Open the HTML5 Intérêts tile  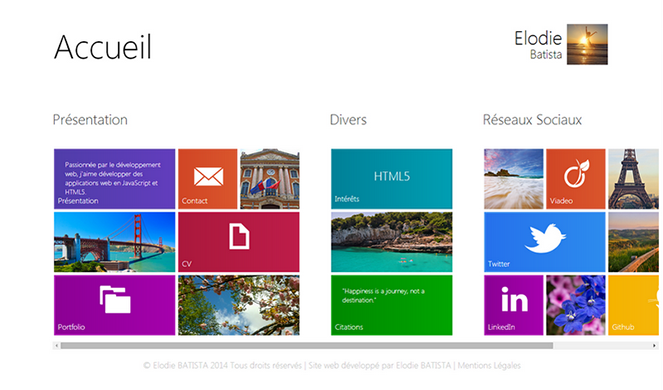pos(392,179)
